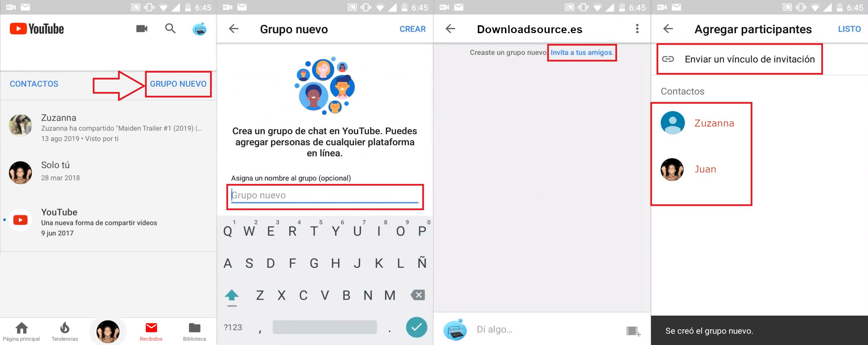Image resolution: width=868 pixels, height=345 pixels.
Task: Tap Zuzanna's avatar in the contact list
Action: (x=672, y=123)
